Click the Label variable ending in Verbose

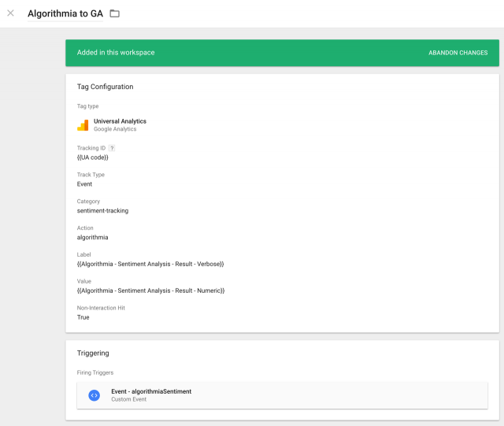pyautogui.click(x=150, y=264)
